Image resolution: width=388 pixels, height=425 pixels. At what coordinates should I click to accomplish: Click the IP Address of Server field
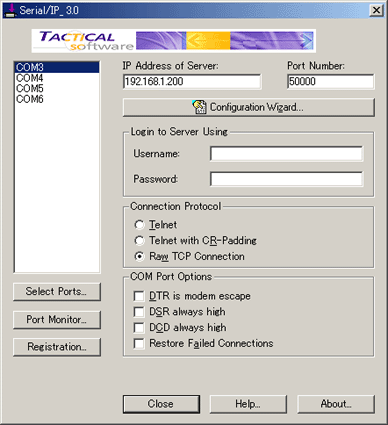click(x=192, y=82)
